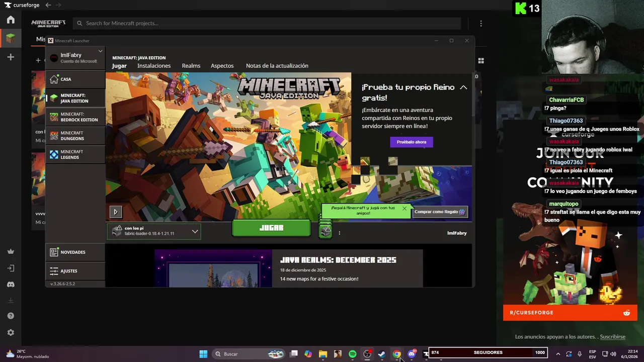Play the banner video with play icon
644x362 pixels.
click(115, 212)
